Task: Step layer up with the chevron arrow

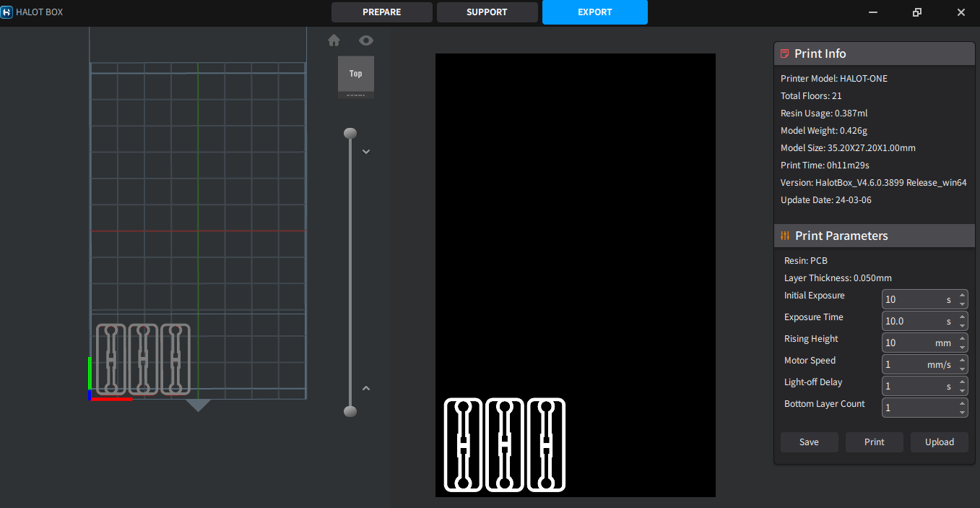Action: pos(366,388)
